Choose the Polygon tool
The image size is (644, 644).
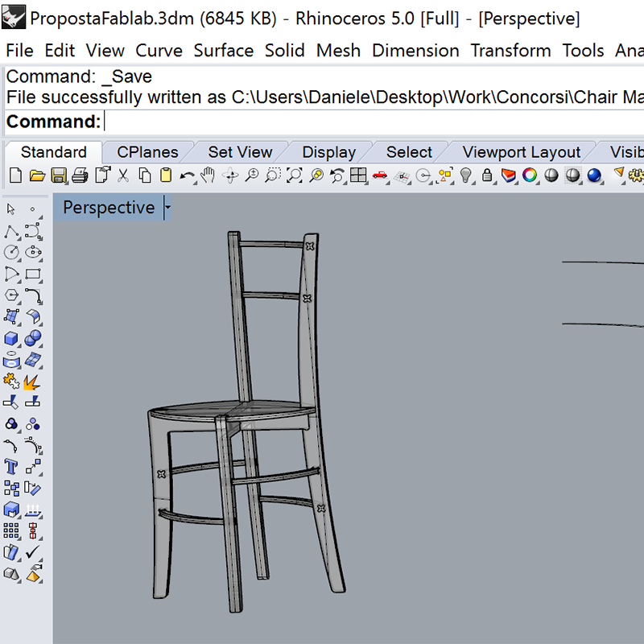[x=11, y=295]
